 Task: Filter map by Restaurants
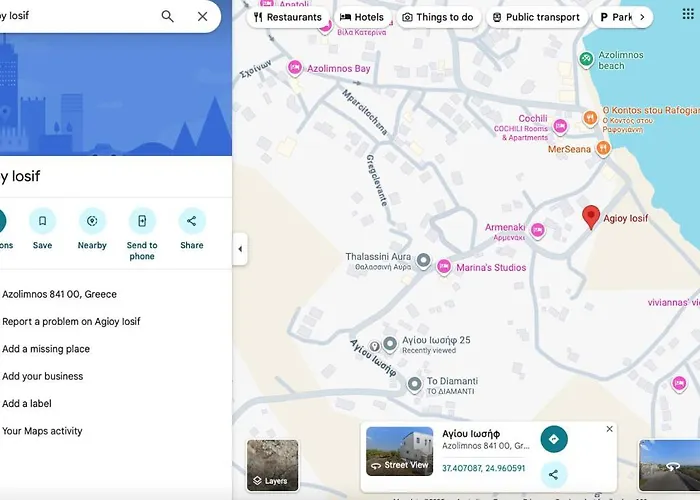[288, 17]
